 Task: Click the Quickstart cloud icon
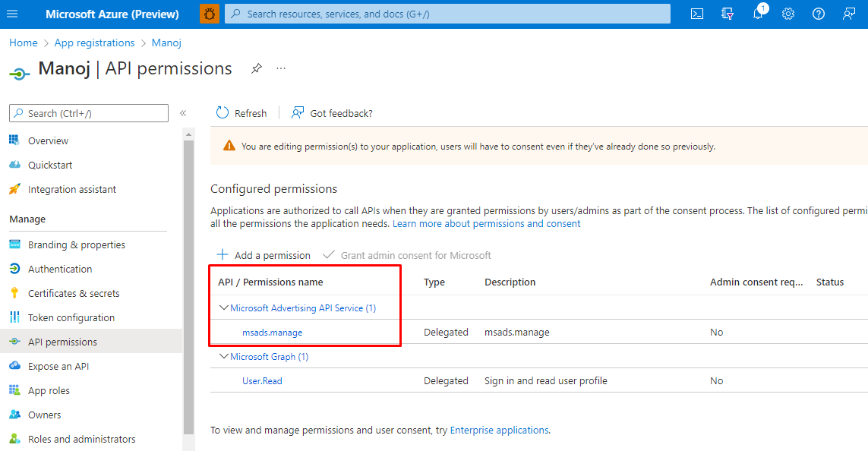pos(14,164)
